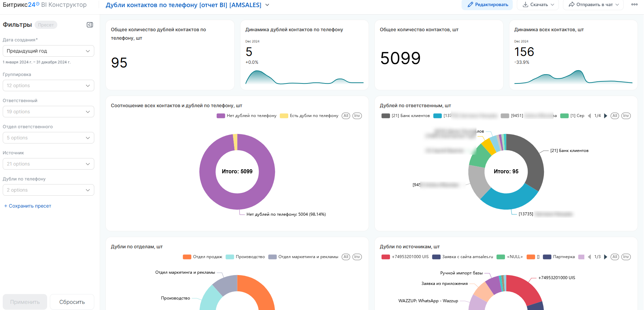This screenshot has width=644, height=310.
Task: Toggle Inv in the Дублей по ответственным legend
Action: (x=626, y=116)
